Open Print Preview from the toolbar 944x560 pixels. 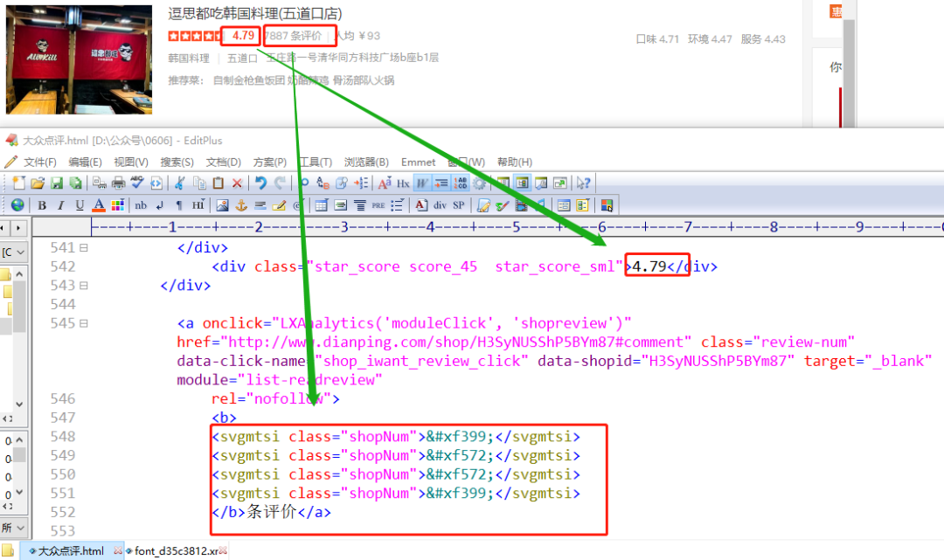100,183
